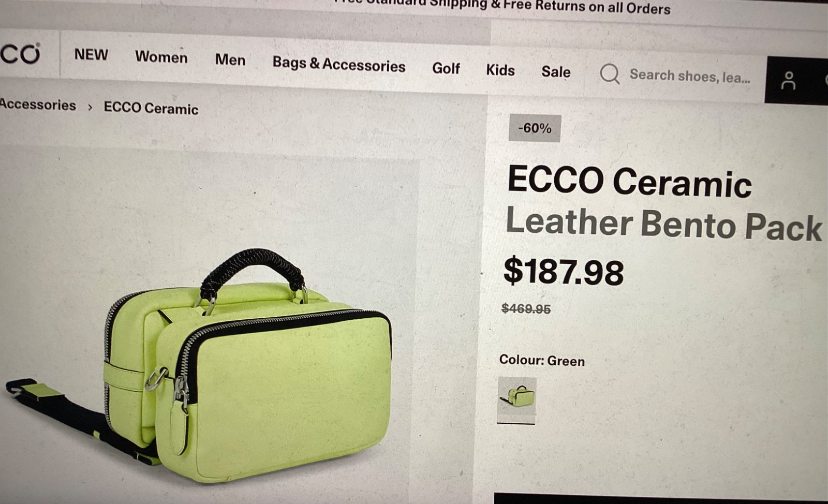The height and width of the screenshot is (504, 828).
Task: Click the ECCO Ceramic product title
Action: tap(630, 182)
